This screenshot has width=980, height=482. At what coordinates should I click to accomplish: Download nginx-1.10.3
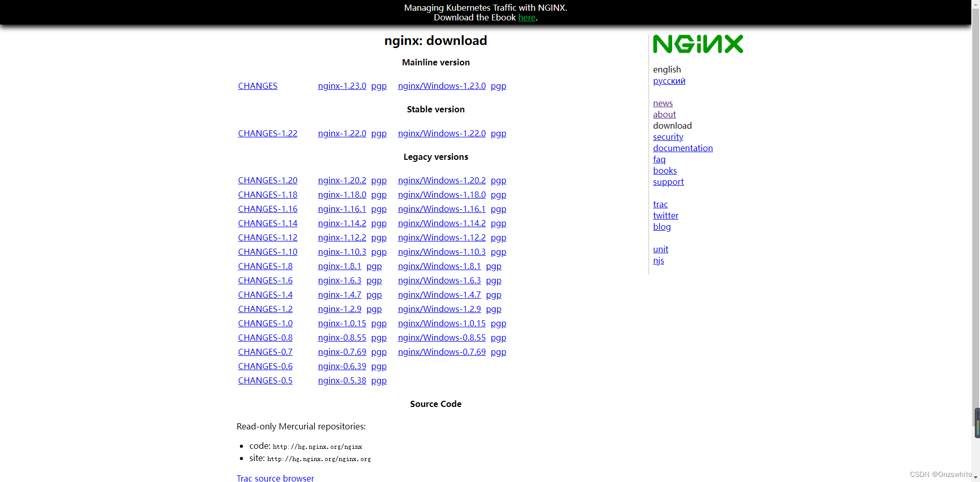point(342,252)
